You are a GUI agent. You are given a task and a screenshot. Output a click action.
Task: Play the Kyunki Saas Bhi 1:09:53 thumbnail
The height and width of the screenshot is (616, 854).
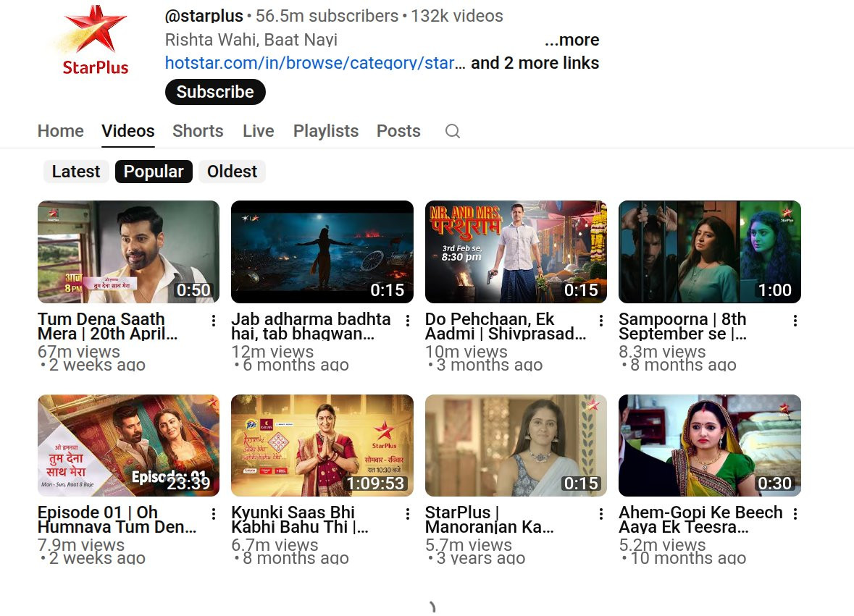coord(322,445)
